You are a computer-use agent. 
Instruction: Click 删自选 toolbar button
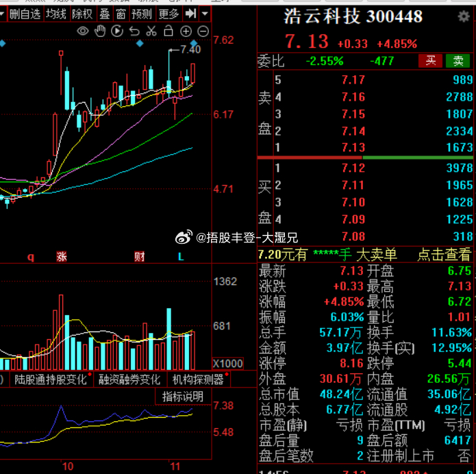tap(25, 14)
